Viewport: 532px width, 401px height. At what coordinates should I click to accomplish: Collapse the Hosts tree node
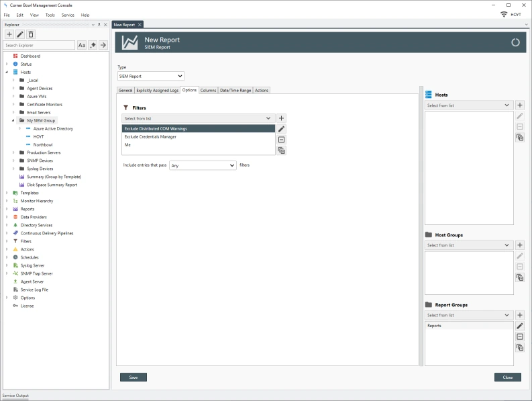[x=7, y=72]
